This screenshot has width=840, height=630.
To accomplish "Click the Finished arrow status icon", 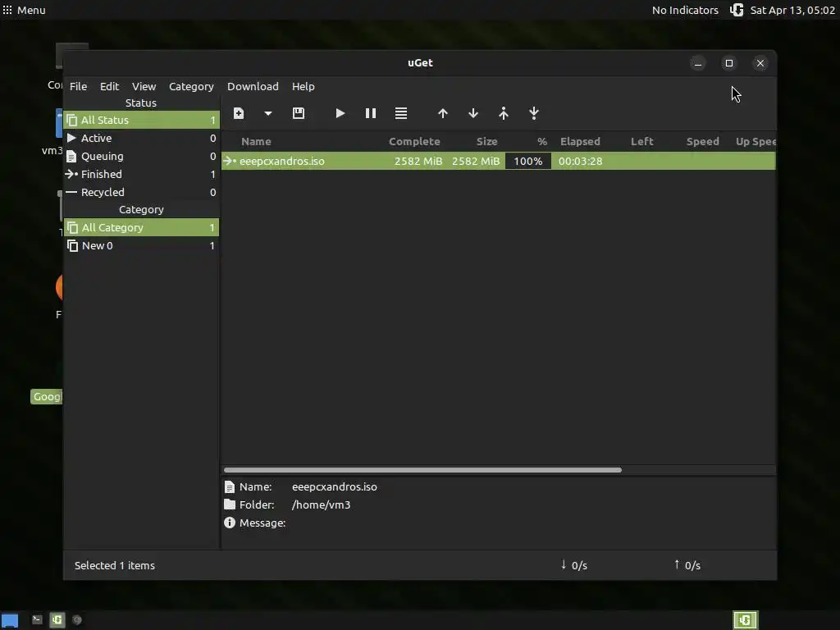I will [x=71, y=174].
